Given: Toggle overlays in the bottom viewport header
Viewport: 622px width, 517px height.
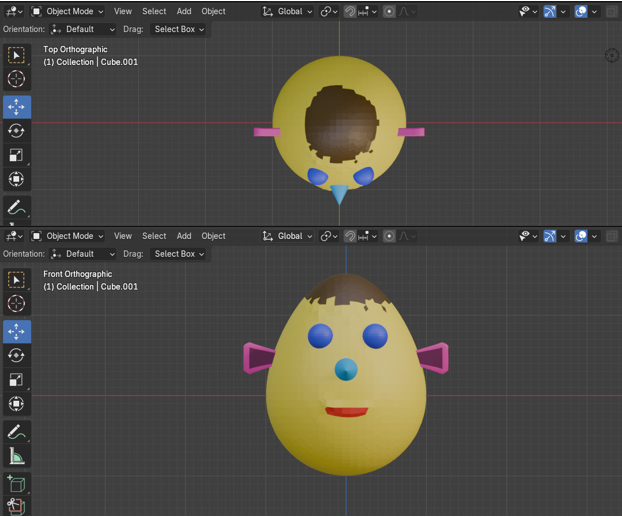Looking at the screenshot, I should (x=583, y=236).
